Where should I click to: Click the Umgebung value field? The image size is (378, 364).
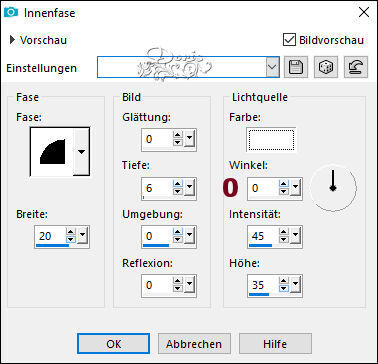tap(157, 236)
